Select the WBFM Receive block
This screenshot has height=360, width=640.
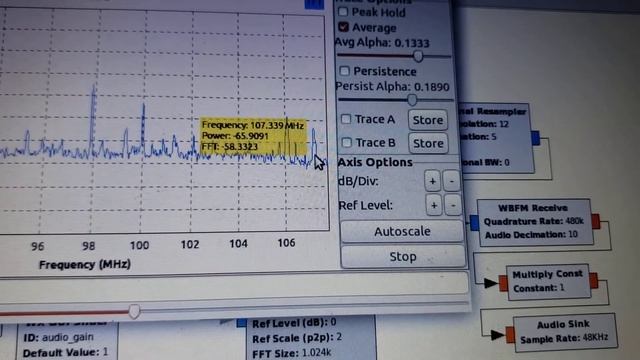coord(535,222)
